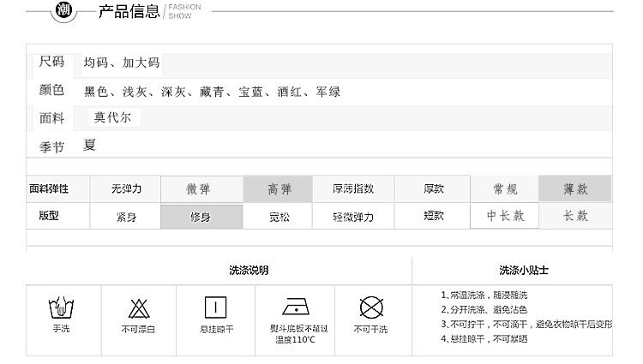643x364 pixels.
Task: Click the 面料弹性 header cell
Action: click(57, 188)
